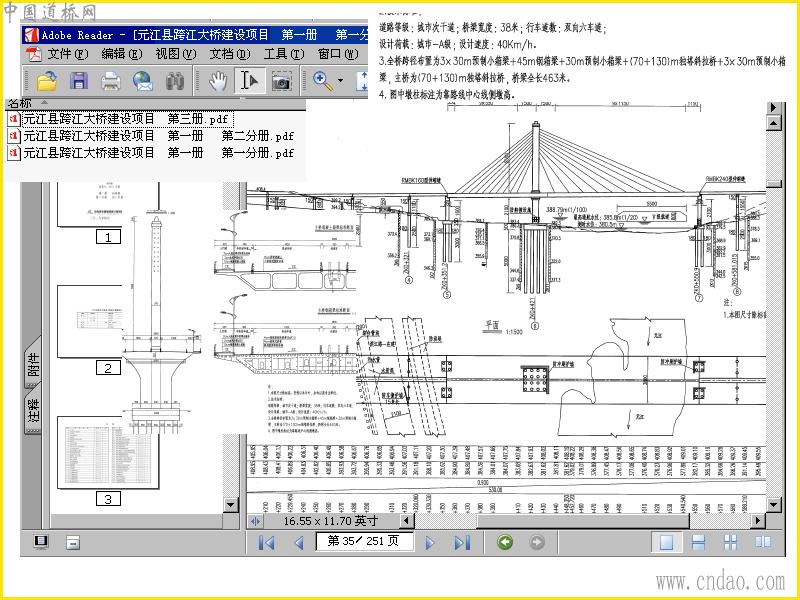Click the right-pointing arrow above vertical scrollbar

tap(774, 108)
